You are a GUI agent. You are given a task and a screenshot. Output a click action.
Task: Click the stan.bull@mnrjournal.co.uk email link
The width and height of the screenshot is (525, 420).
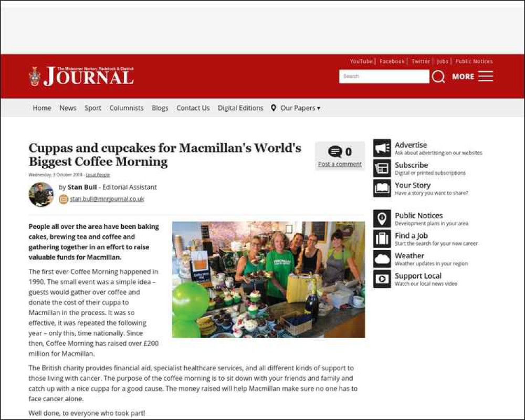coord(107,199)
